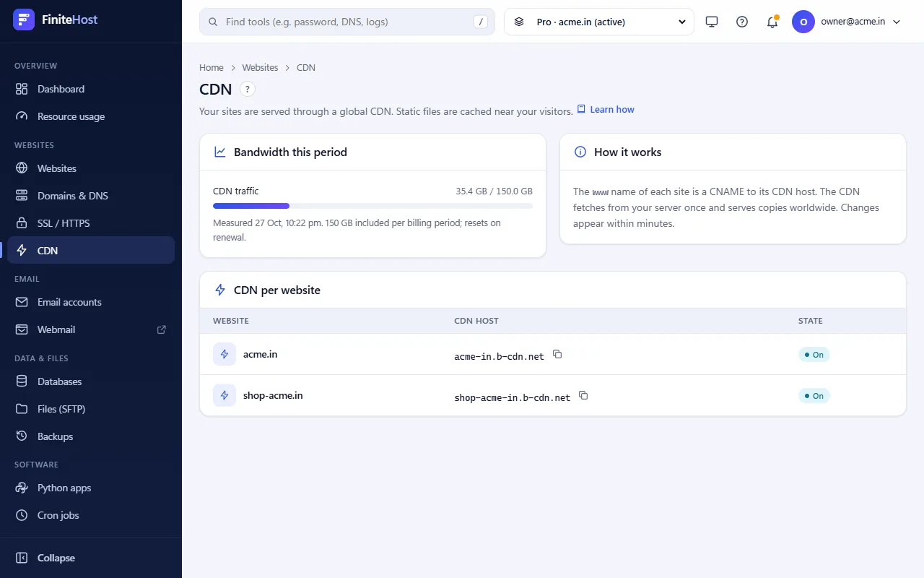Screen dimensions: 924x578
Task: Click the 35.4 GB / 150.0 GB value
Action: tap(494, 191)
